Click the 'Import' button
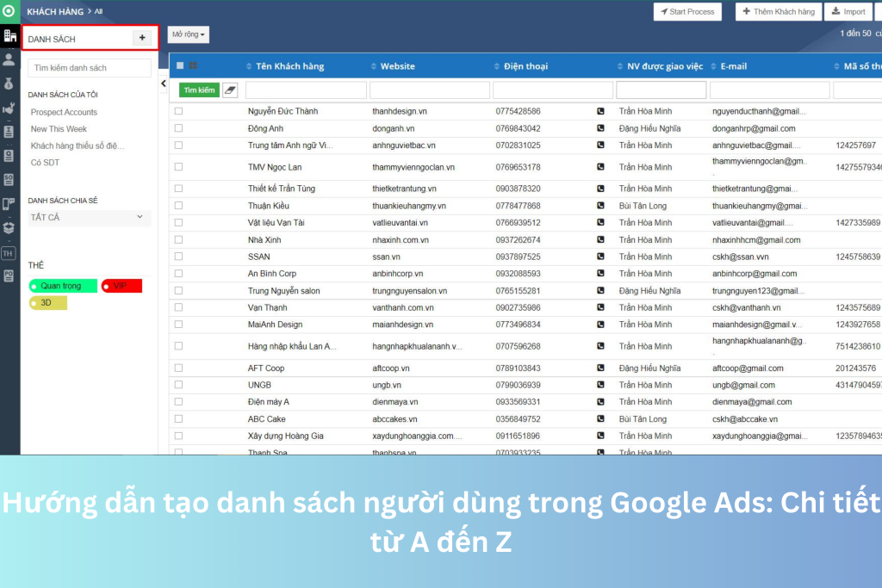 848,12
